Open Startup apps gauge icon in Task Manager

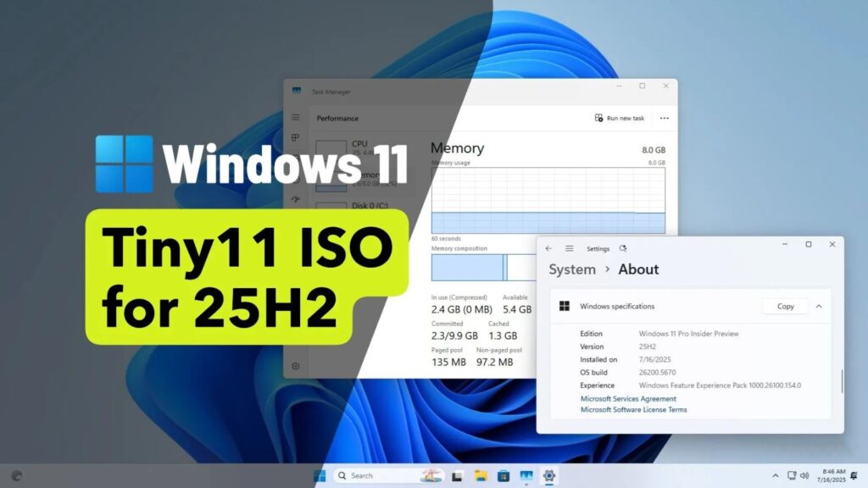point(296,199)
